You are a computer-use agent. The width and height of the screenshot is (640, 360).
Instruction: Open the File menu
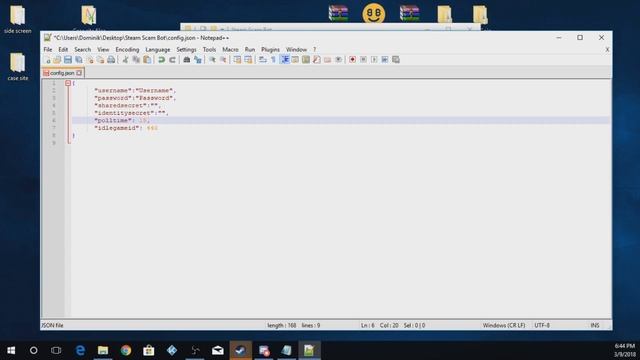[x=48, y=49]
